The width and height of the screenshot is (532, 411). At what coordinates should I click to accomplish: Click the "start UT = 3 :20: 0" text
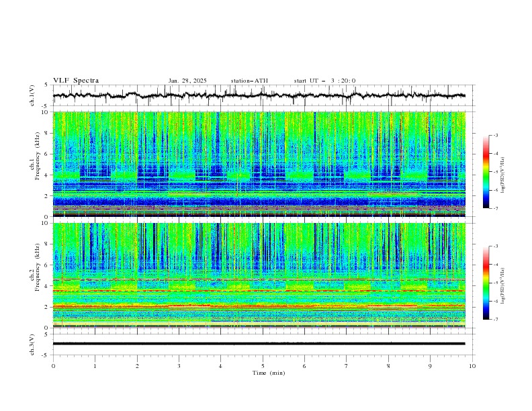pyautogui.click(x=324, y=81)
